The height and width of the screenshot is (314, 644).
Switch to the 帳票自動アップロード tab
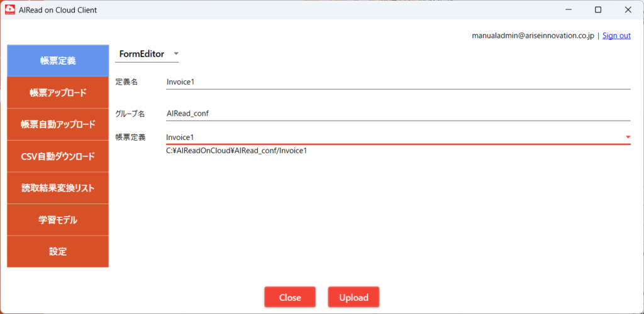(x=58, y=124)
